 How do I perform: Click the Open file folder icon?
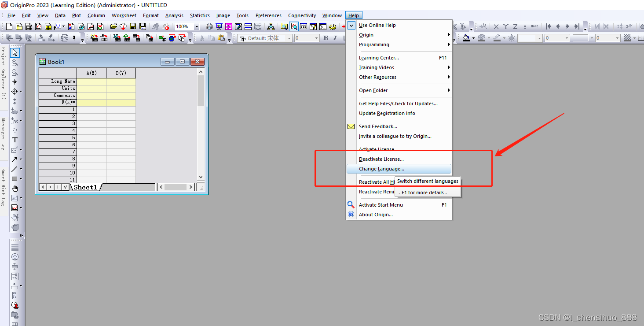tap(113, 26)
